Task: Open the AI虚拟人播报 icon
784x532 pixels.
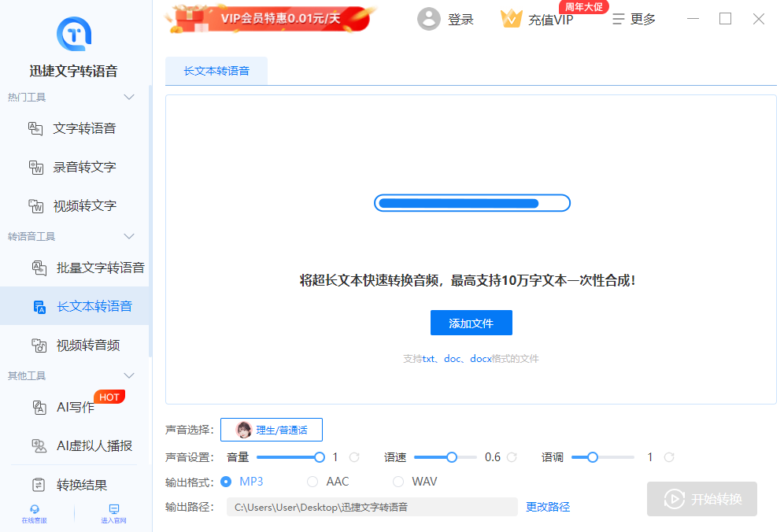Action: (39, 445)
